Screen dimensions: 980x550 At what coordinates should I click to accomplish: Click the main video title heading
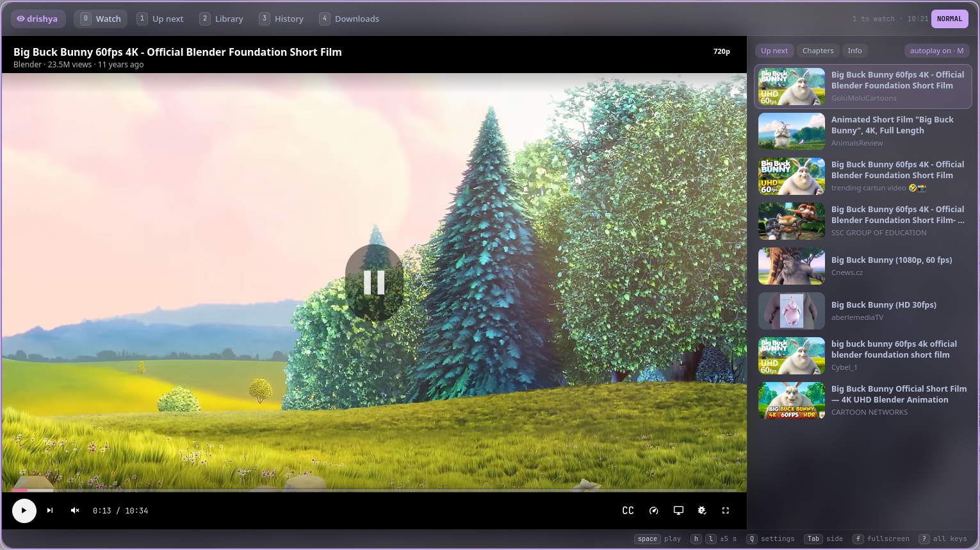pyautogui.click(x=177, y=52)
